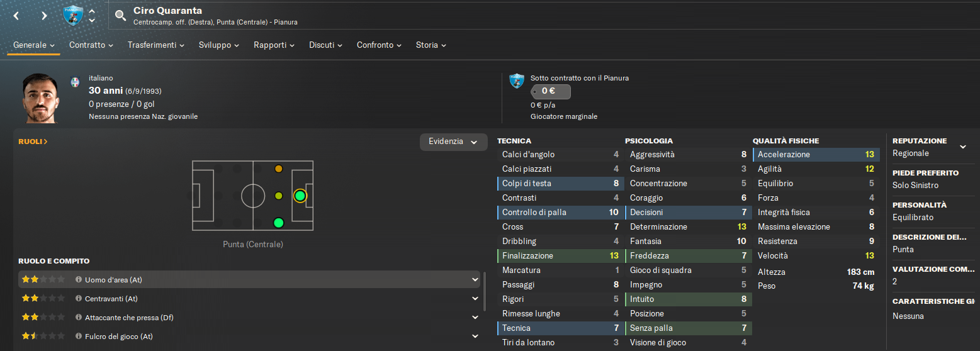
Task: Open the RUOLI link
Action: (33, 142)
